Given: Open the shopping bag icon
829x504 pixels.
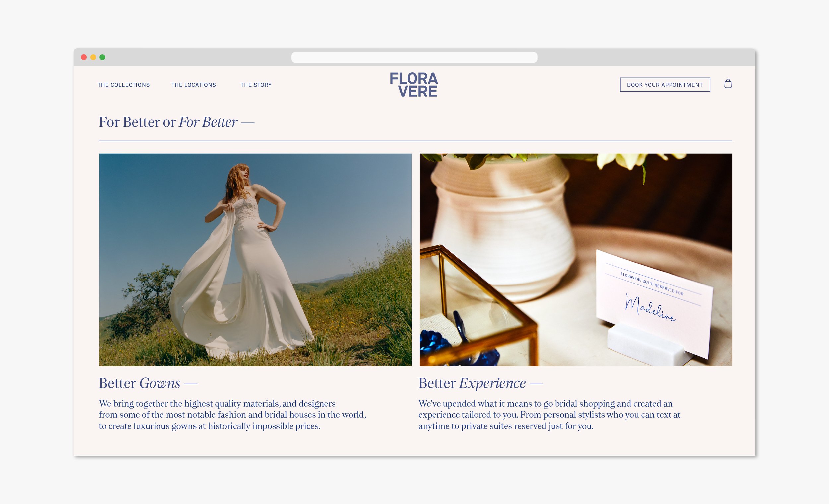Looking at the screenshot, I should click(728, 84).
